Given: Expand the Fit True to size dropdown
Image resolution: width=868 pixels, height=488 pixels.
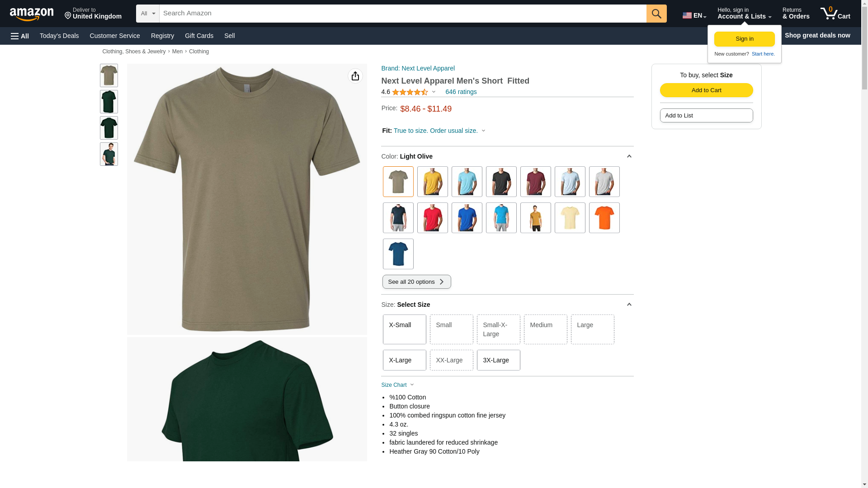Looking at the screenshot, I should coord(434,131).
